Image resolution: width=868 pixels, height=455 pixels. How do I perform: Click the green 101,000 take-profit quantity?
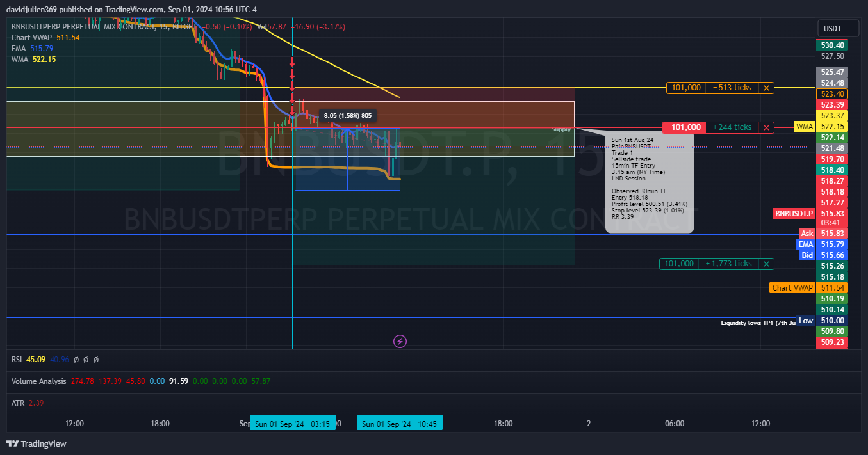(679, 264)
